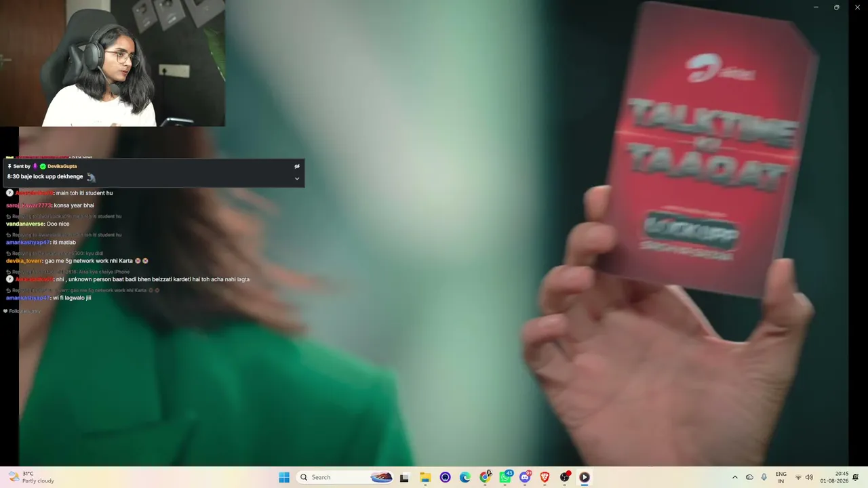Minimize the video player window
The width and height of the screenshot is (868, 488).
pyautogui.click(x=816, y=7)
